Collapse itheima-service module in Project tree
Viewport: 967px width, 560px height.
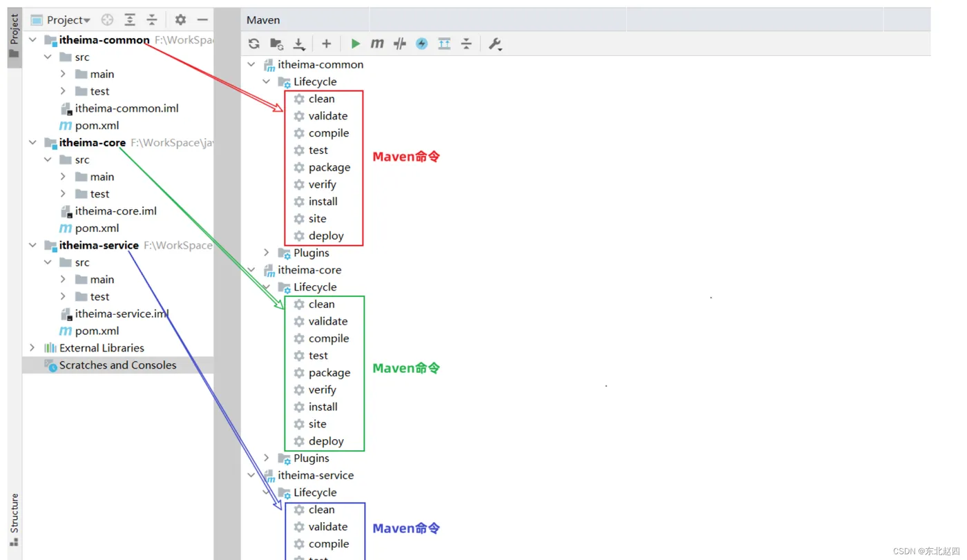(32, 245)
